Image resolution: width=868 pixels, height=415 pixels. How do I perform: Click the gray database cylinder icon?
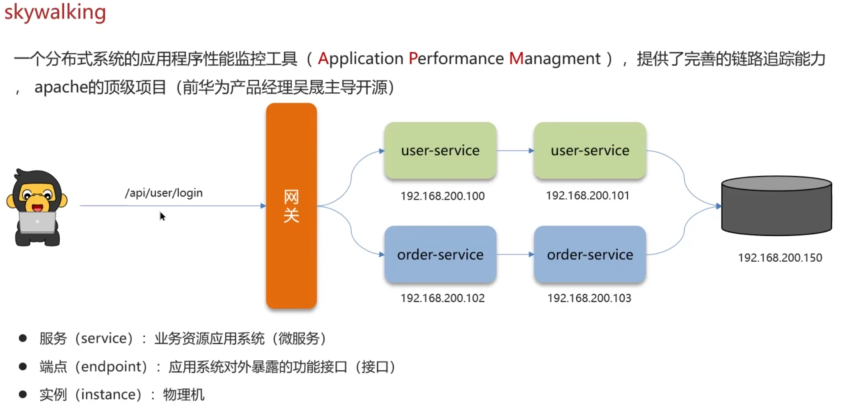pos(777,206)
